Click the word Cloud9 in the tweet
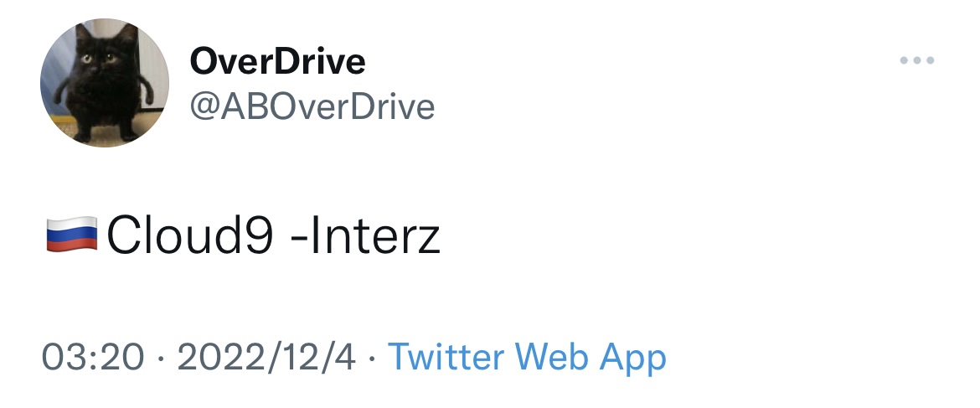 (190, 237)
